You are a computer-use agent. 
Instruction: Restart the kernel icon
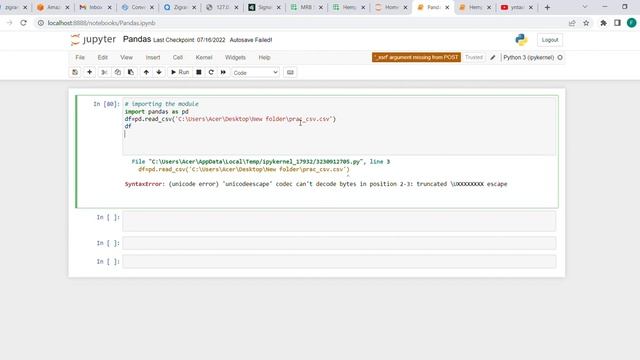coord(211,72)
